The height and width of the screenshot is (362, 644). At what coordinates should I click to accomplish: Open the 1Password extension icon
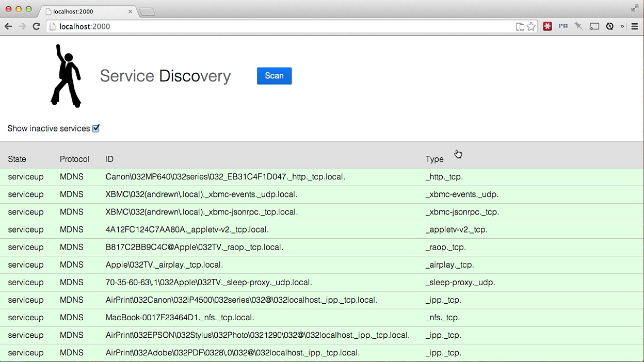point(547,26)
